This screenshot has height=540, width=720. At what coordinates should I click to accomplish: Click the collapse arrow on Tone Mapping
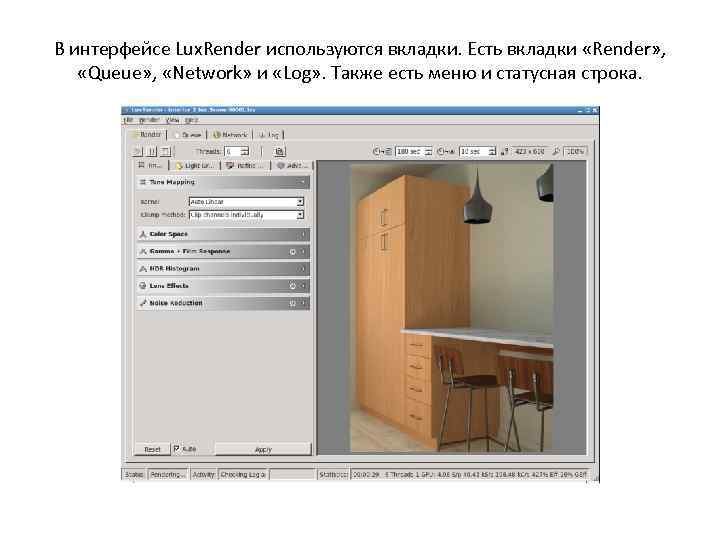click(x=303, y=182)
